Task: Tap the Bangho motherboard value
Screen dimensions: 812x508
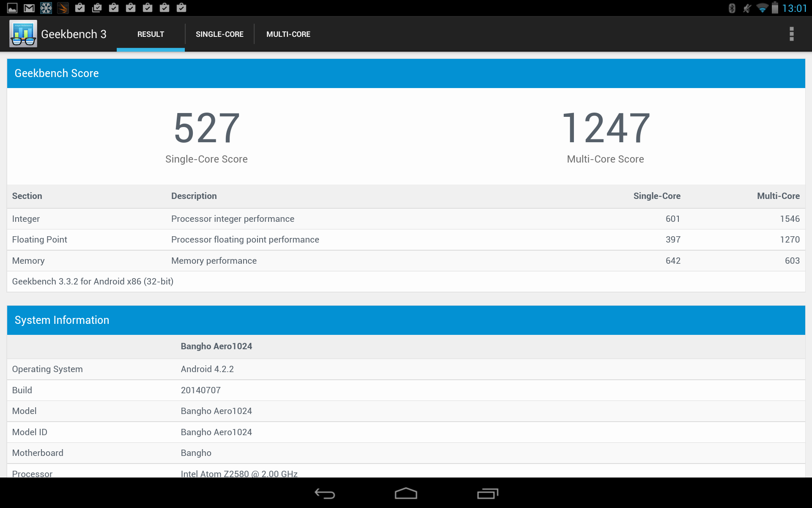Action: point(196,453)
